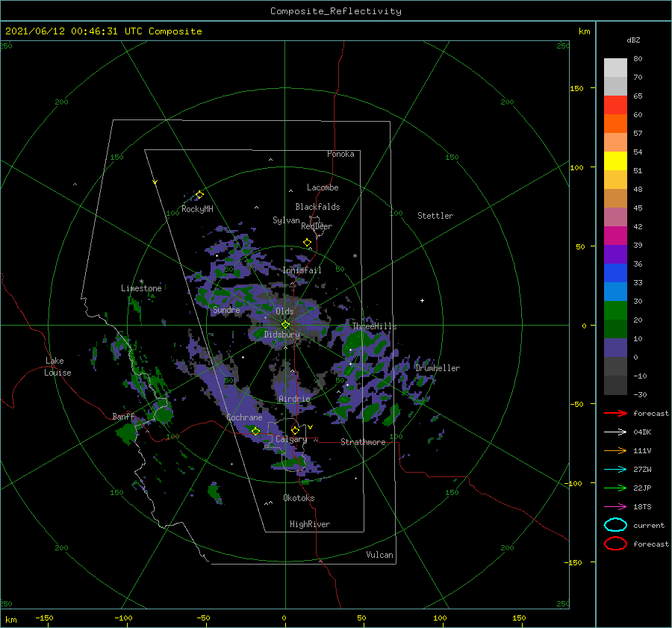Image resolution: width=672 pixels, height=628 pixels.
Task: Click the dBZ legend heading
Action: click(633, 40)
